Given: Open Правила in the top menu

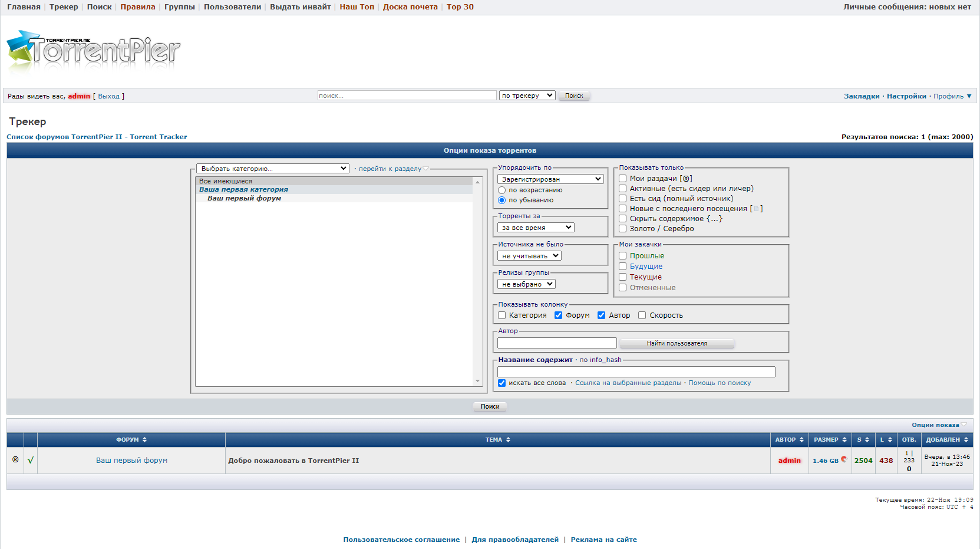Looking at the screenshot, I should pyautogui.click(x=138, y=7).
